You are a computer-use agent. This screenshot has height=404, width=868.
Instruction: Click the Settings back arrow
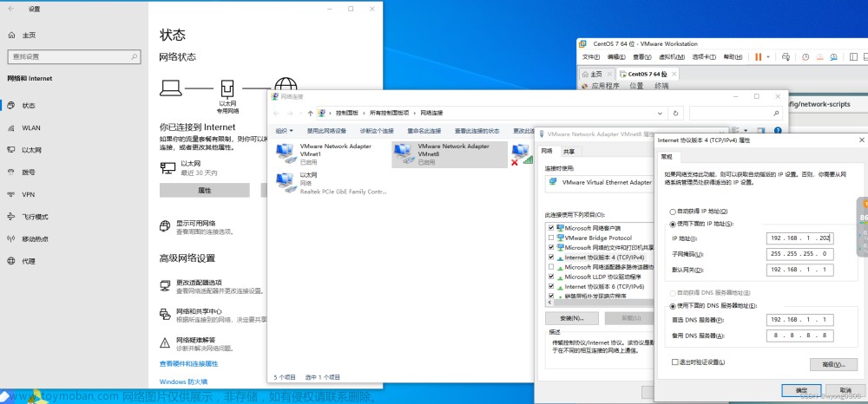[11, 9]
